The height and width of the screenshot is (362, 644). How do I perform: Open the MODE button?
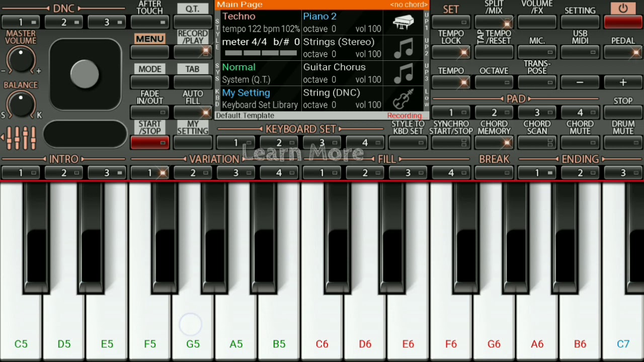[150, 81]
